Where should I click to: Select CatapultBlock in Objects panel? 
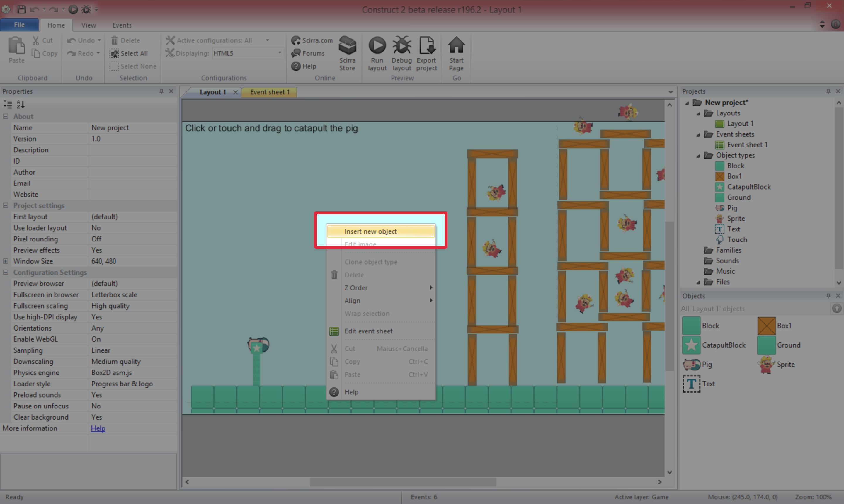tap(714, 345)
